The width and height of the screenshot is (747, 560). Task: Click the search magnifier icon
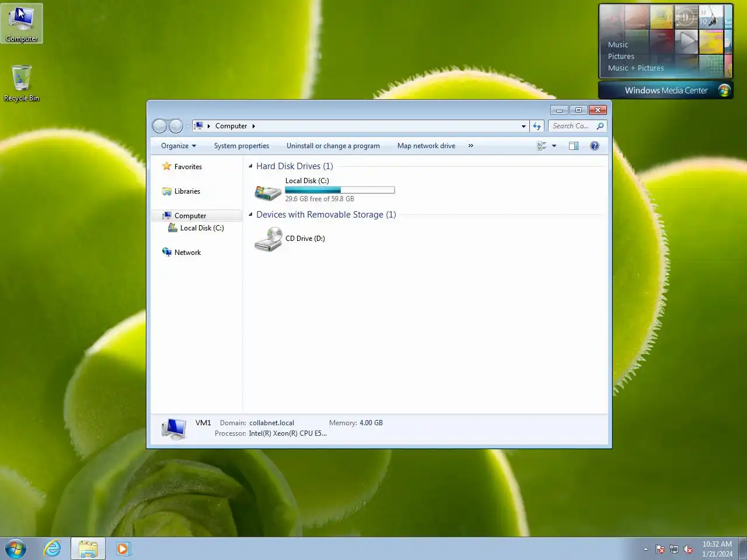(600, 126)
